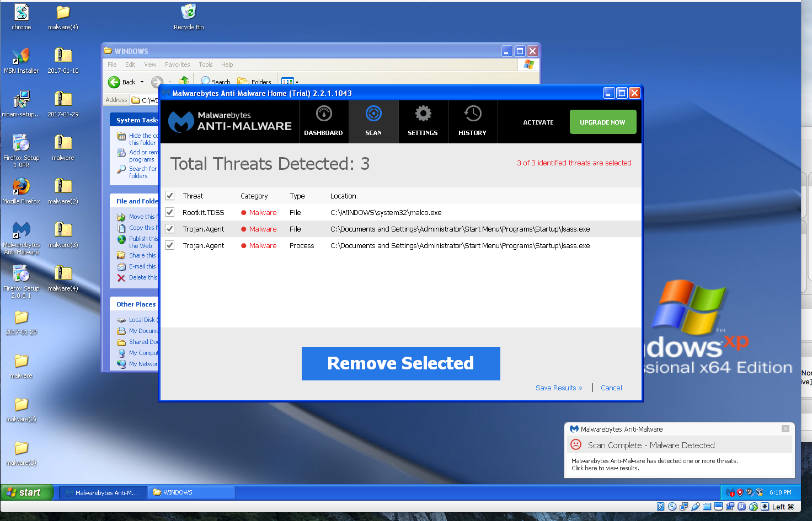
Task: Click the Scan Complete notification to view results
Action: (680, 445)
